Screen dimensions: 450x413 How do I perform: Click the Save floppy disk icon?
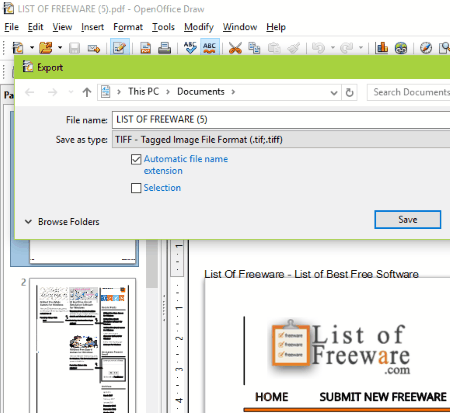click(x=74, y=48)
